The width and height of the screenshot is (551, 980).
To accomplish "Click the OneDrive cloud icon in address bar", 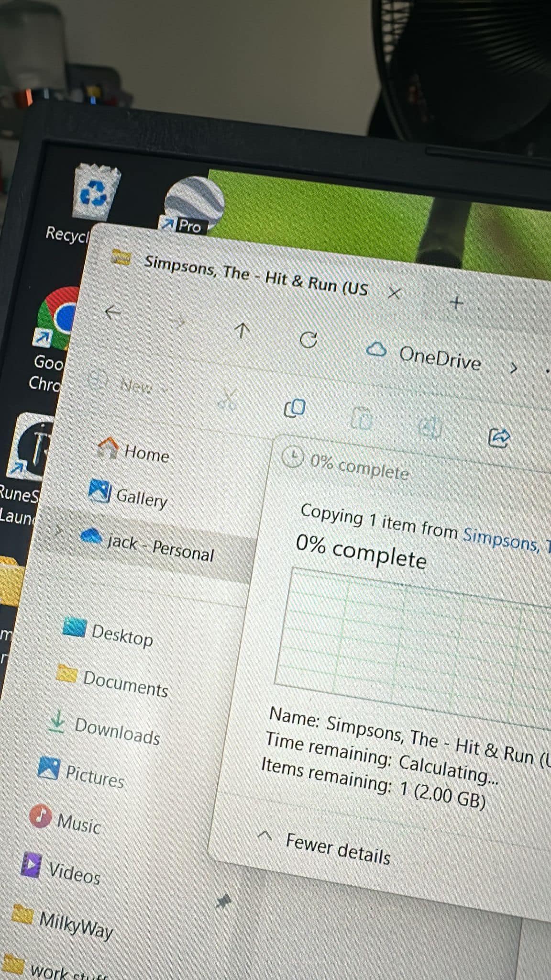I will 376,349.
